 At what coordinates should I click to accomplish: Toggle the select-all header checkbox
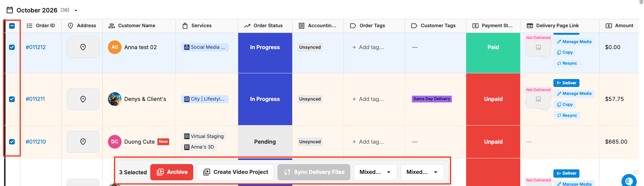[x=12, y=26]
